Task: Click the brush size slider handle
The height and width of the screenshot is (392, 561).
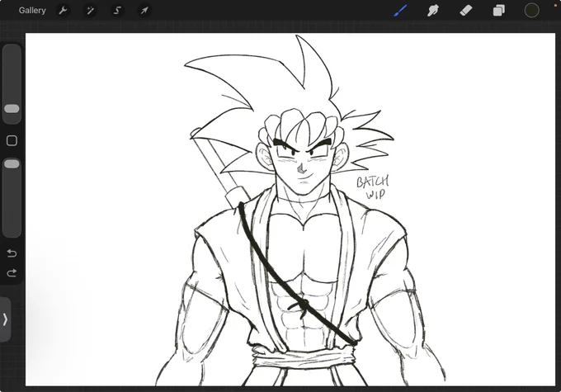Action: pos(12,109)
